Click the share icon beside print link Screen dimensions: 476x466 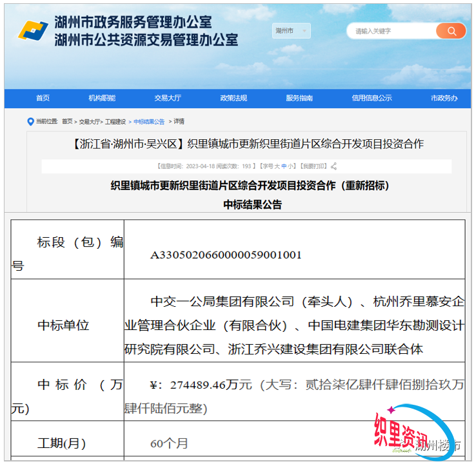pyautogui.click(x=334, y=166)
